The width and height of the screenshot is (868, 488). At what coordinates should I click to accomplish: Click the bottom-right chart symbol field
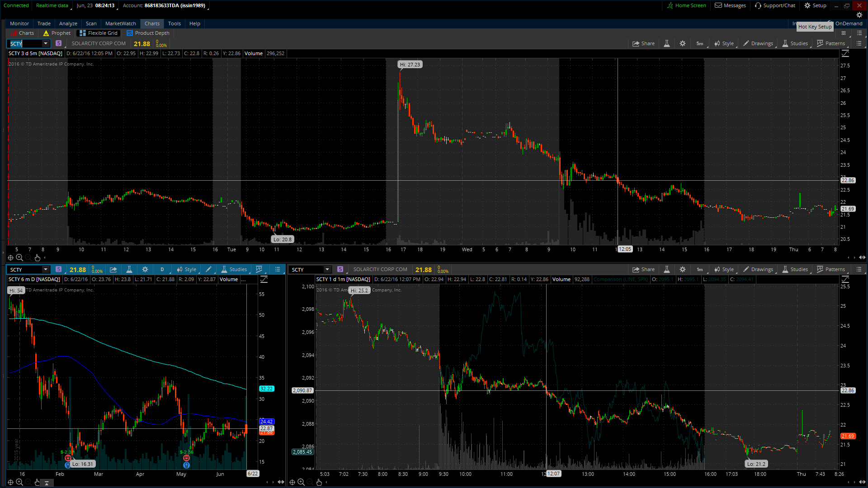pyautogui.click(x=307, y=270)
